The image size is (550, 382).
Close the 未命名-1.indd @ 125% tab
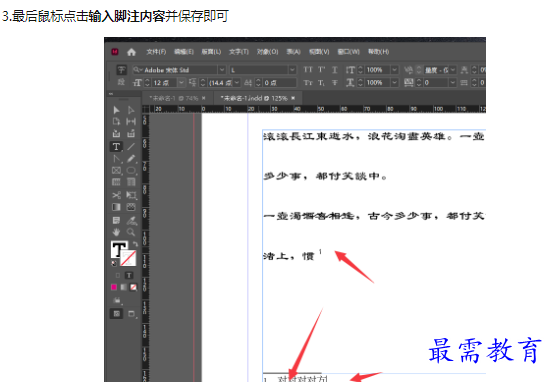[x=293, y=98]
